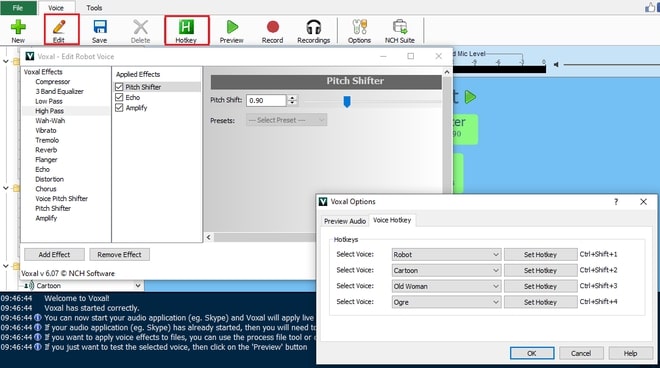The image size is (660, 368).
Task: Click Help in Voxal Options
Action: click(630, 353)
